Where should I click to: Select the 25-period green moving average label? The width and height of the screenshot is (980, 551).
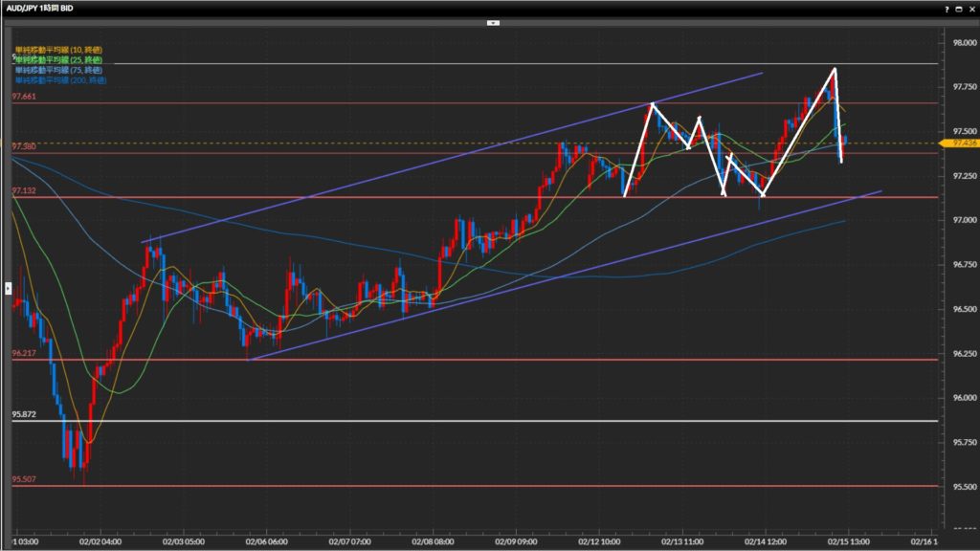(58, 59)
